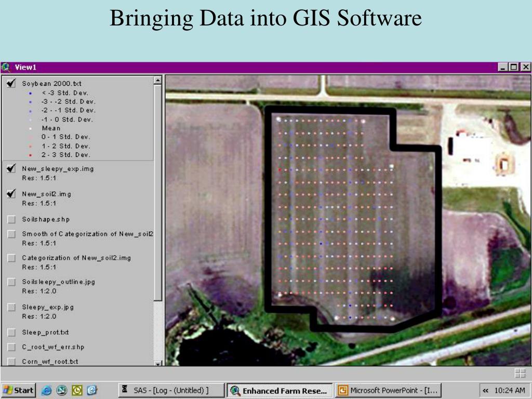532x399 pixels.
Task: Select the New_sleepy_exp.img layer name
Action: 58,169
